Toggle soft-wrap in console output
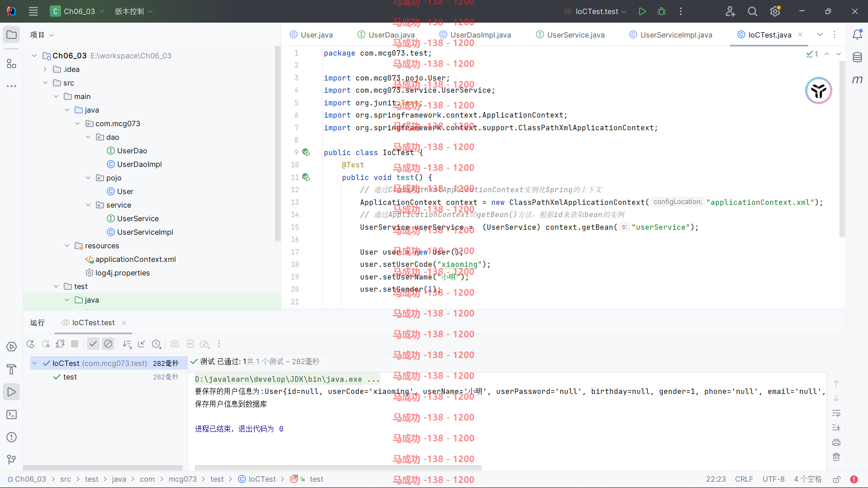Image resolution: width=868 pixels, height=488 pixels. click(836, 413)
